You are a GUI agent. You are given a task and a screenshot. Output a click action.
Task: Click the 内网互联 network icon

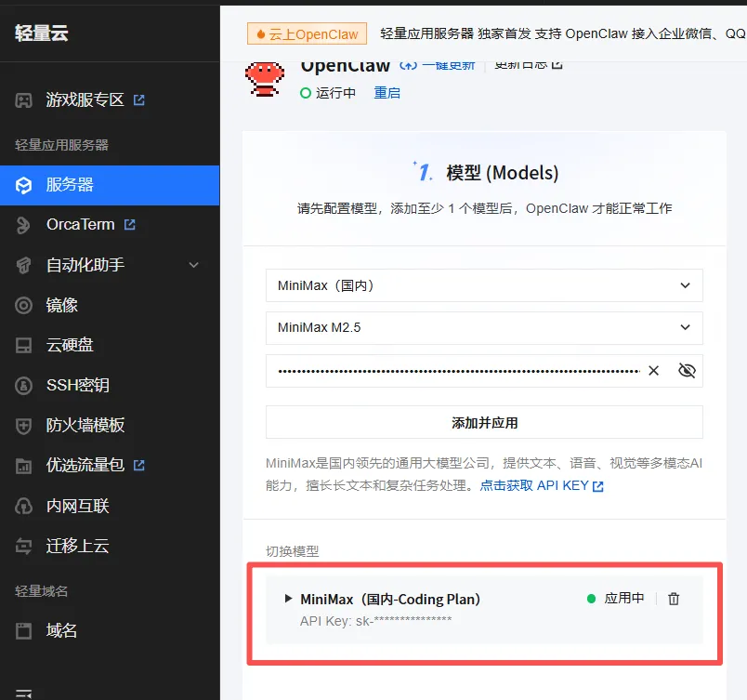[x=23, y=506]
